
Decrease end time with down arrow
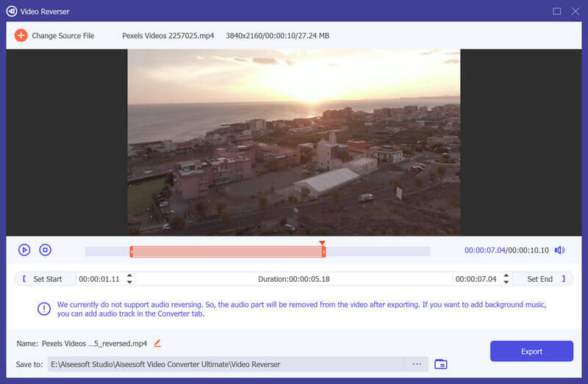tap(506, 282)
